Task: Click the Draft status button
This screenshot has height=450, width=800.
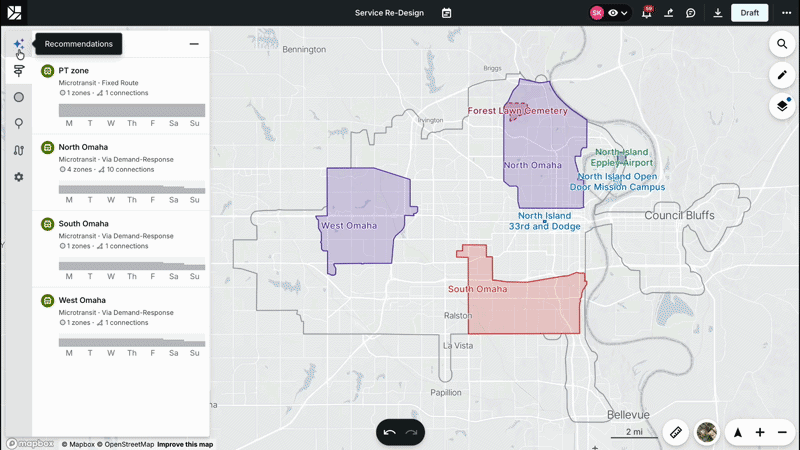Action: 749,13
